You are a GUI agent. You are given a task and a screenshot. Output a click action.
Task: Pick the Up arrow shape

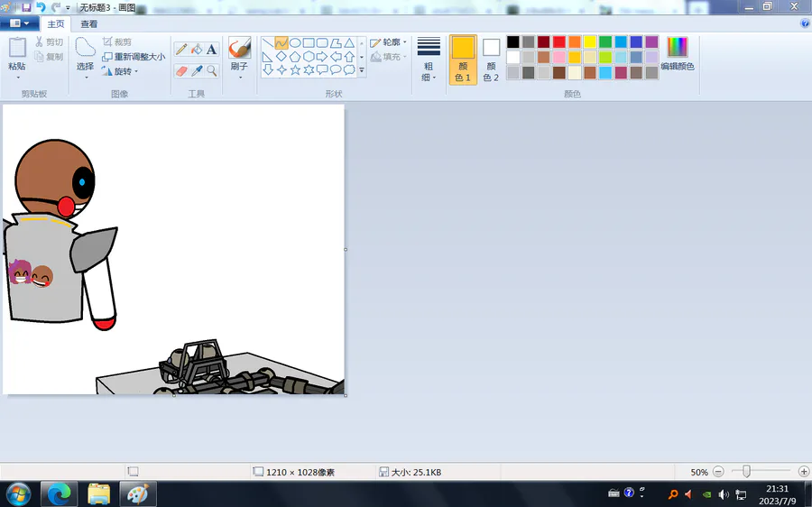[349, 57]
